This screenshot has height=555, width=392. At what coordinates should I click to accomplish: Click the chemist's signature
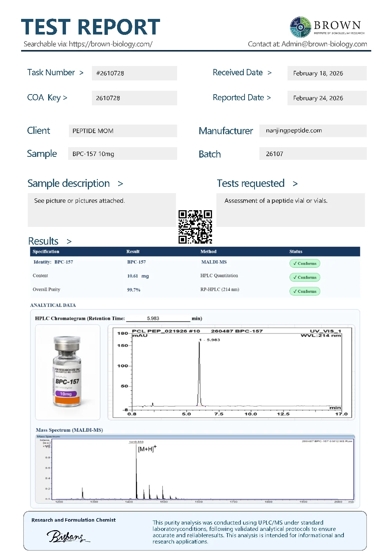click(68, 536)
